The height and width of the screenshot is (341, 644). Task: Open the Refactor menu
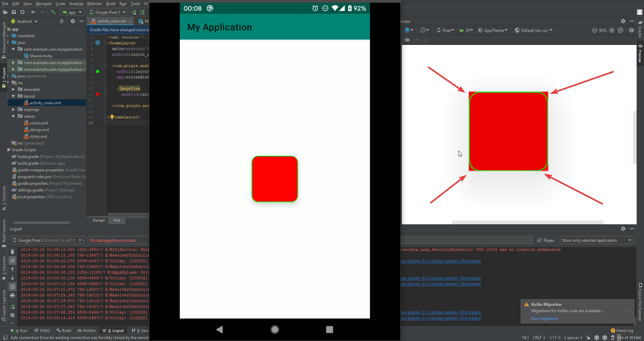(94, 4)
